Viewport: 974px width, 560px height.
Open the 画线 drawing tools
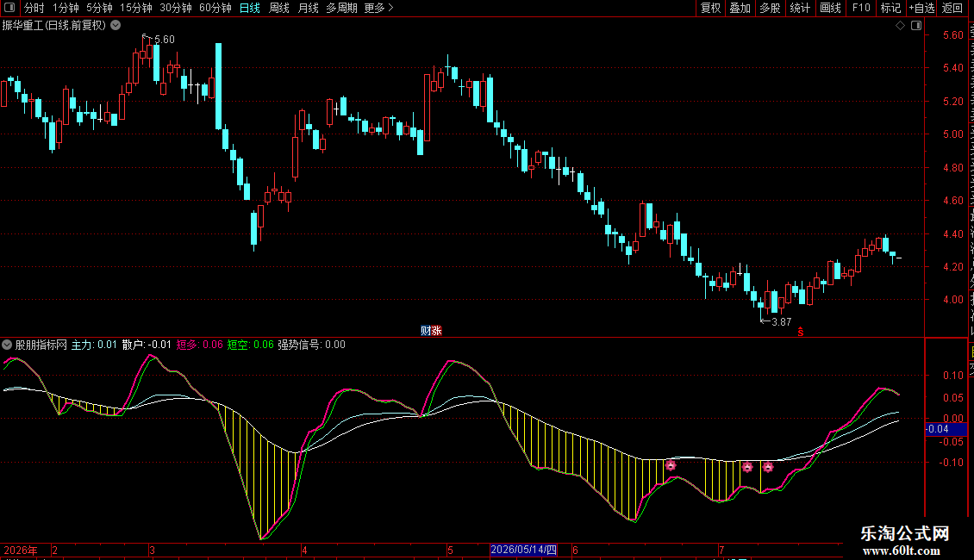pyautogui.click(x=831, y=8)
